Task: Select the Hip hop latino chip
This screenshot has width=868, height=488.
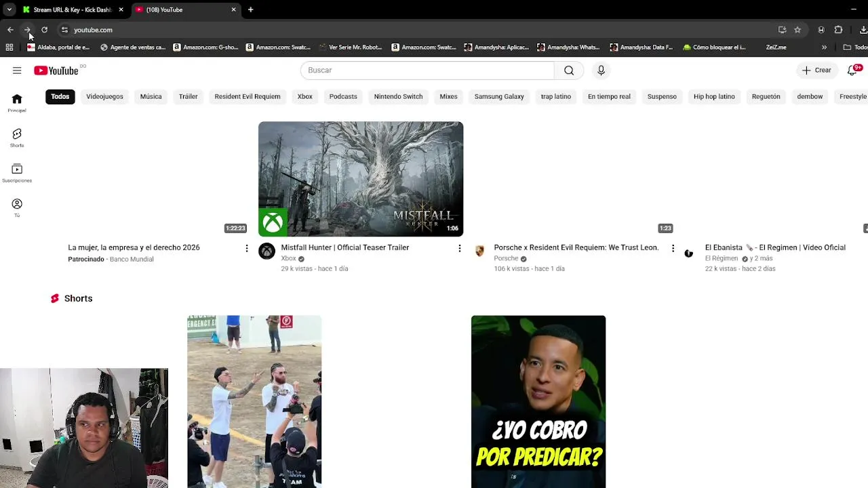Action: pos(714,96)
